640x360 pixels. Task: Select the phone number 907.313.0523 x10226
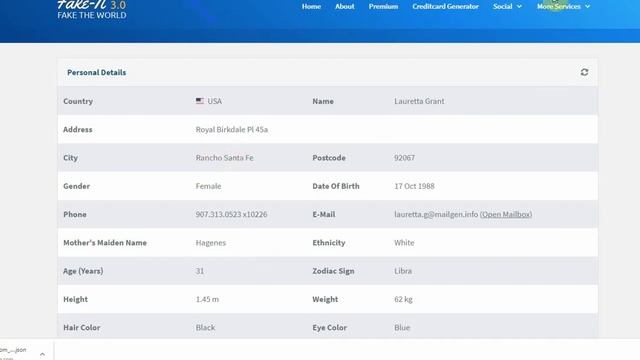point(231,214)
